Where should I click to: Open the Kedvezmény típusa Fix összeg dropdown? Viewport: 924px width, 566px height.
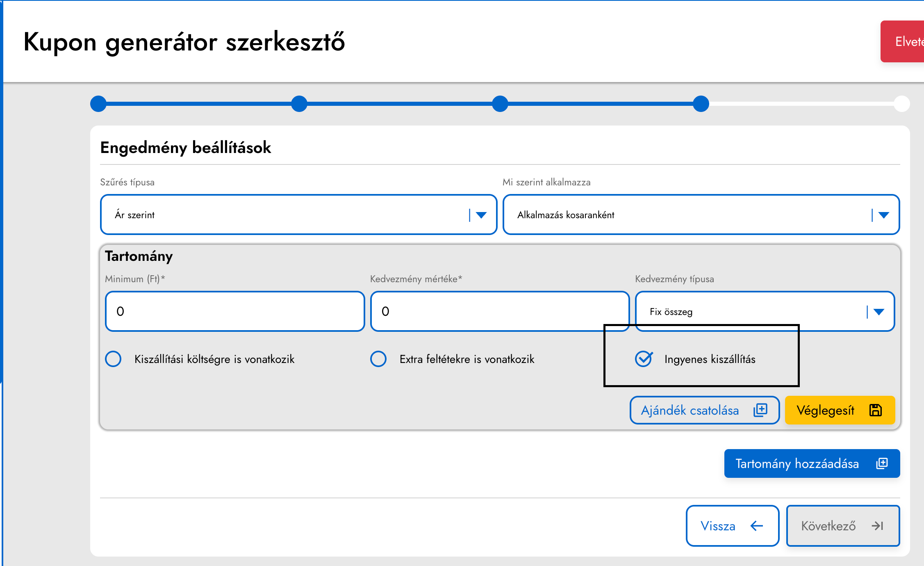pyautogui.click(x=765, y=311)
